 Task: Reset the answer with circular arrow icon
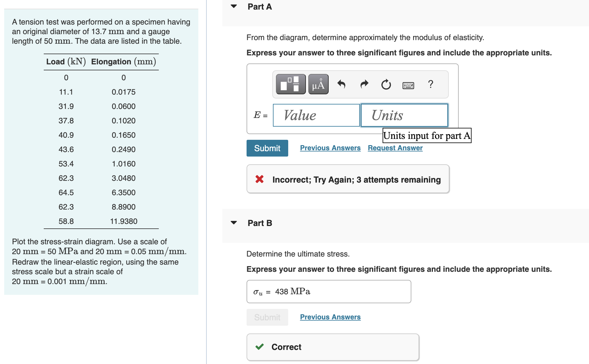pos(386,85)
